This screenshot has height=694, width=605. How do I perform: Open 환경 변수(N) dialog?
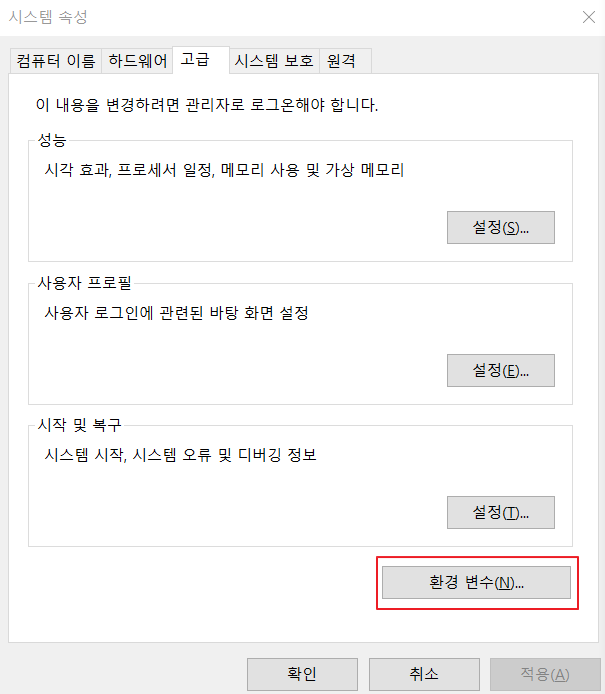(476, 582)
